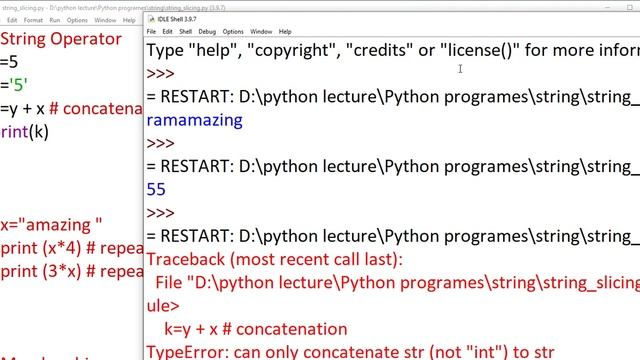Click the 'File "D:\python lecture' traceback line

click(x=397, y=282)
